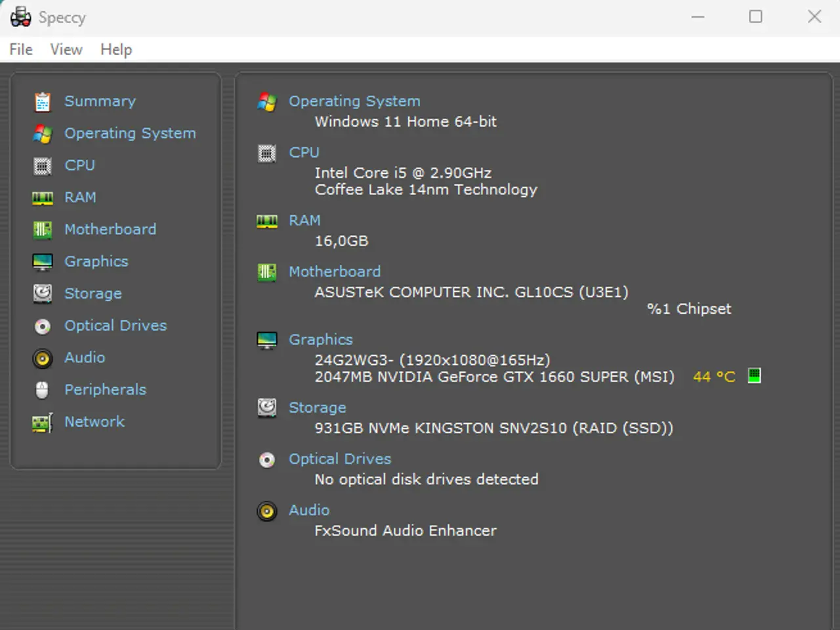Select Storage in the sidebar

click(x=93, y=294)
